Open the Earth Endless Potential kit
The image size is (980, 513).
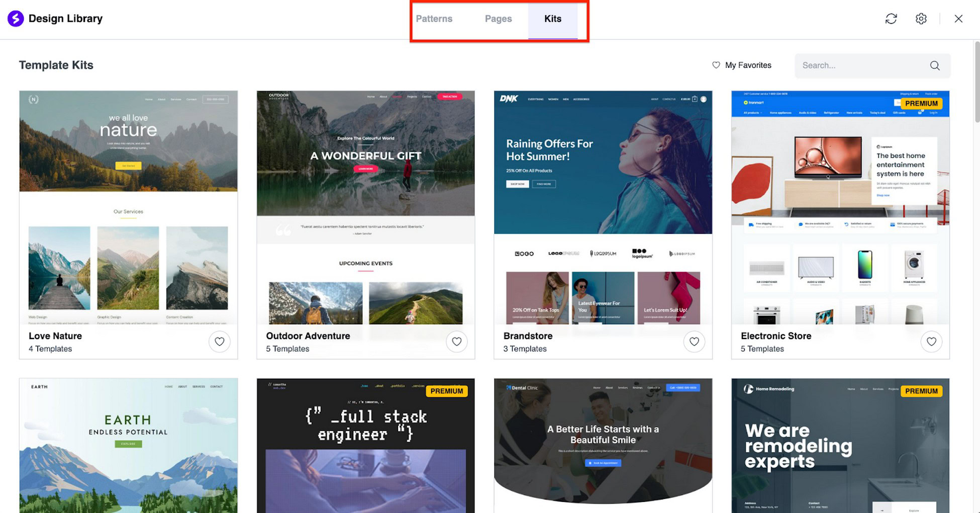128,443
